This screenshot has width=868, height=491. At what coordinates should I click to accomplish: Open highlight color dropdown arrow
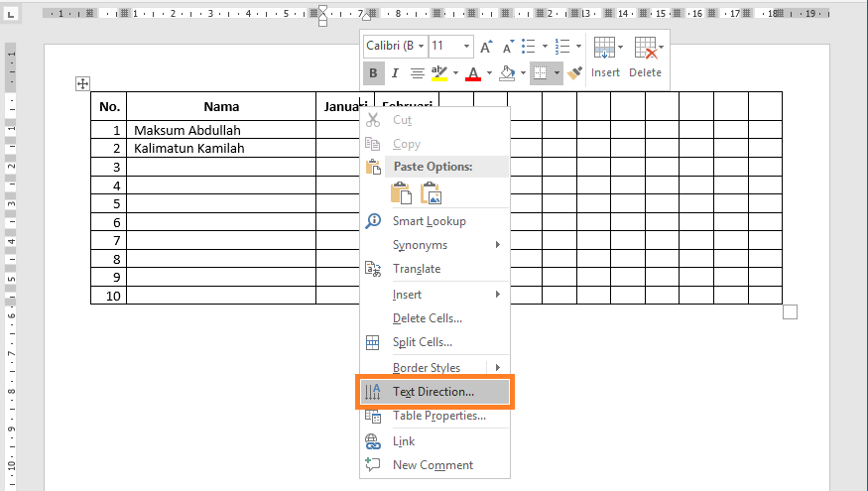(x=455, y=73)
